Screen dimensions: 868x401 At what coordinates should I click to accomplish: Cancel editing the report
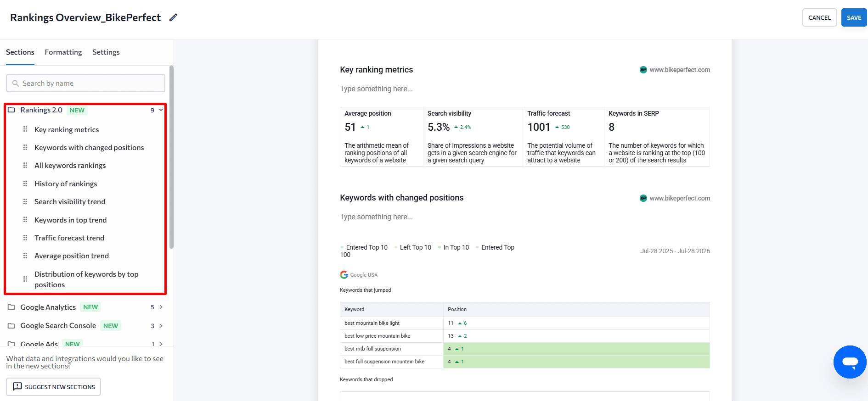(820, 17)
